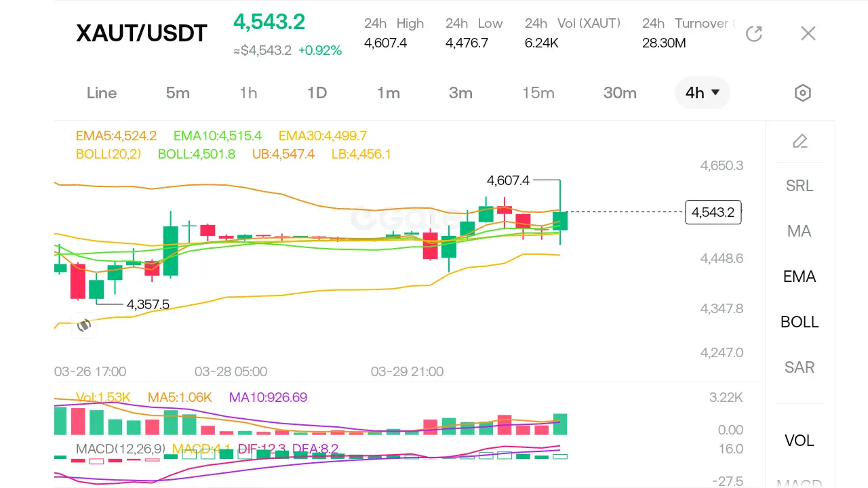Image resolution: width=868 pixels, height=488 pixels.
Task: Select the 1m timeframe
Action: (389, 93)
